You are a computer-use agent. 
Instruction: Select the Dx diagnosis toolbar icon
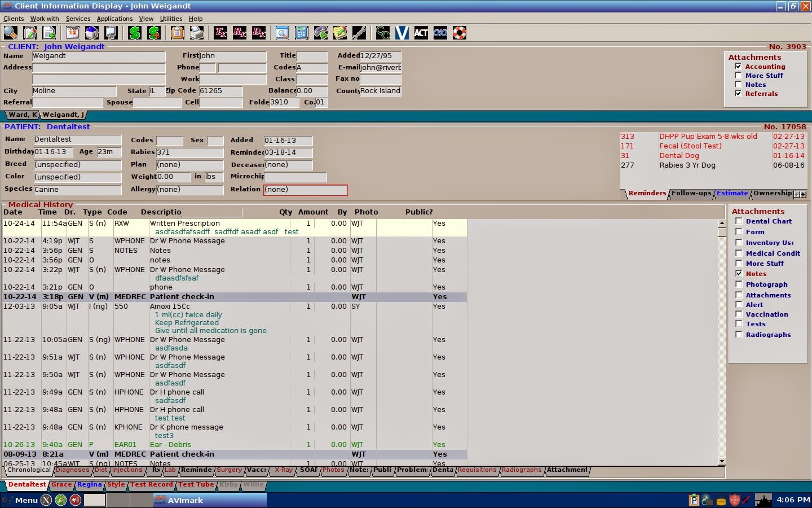258,33
